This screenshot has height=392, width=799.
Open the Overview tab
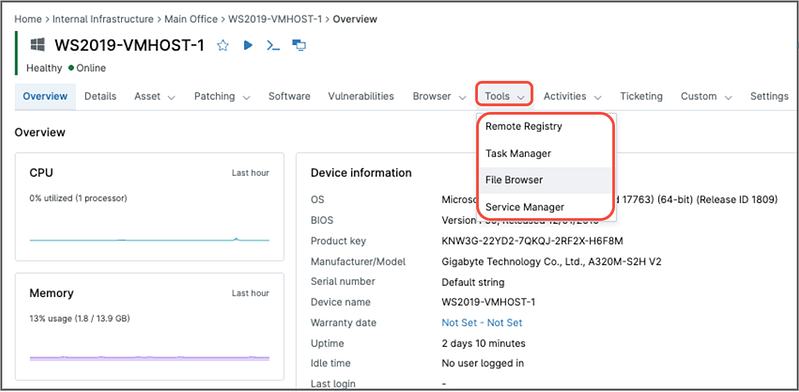pyautogui.click(x=45, y=96)
